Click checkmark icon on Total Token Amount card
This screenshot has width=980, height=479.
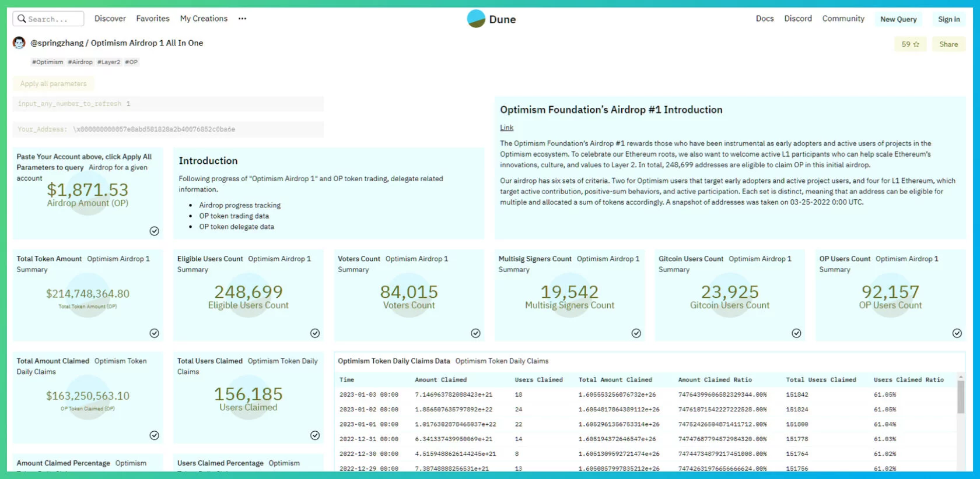pos(154,333)
